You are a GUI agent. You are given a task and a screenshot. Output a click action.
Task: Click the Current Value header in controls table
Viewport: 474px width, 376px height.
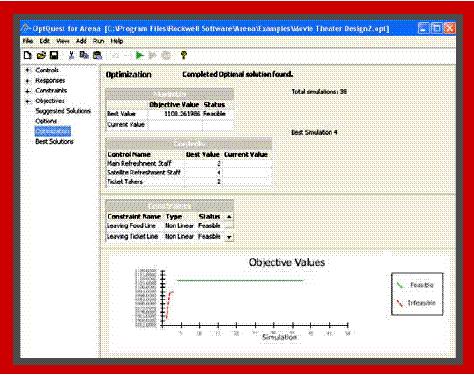click(x=246, y=155)
